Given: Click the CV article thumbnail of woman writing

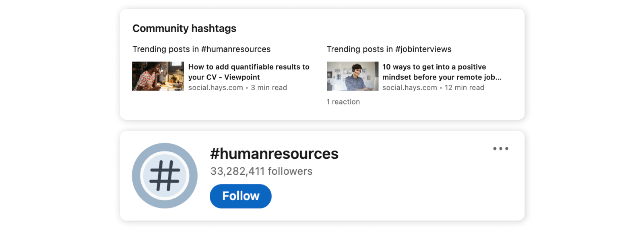Looking at the screenshot, I should point(158,76).
